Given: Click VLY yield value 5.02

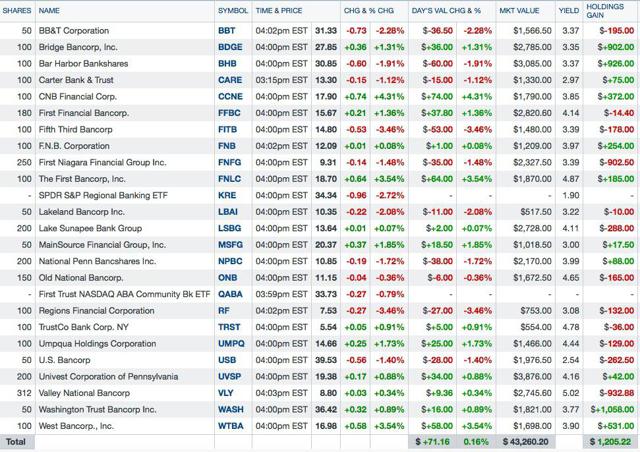Looking at the screenshot, I should click(x=571, y=393).
